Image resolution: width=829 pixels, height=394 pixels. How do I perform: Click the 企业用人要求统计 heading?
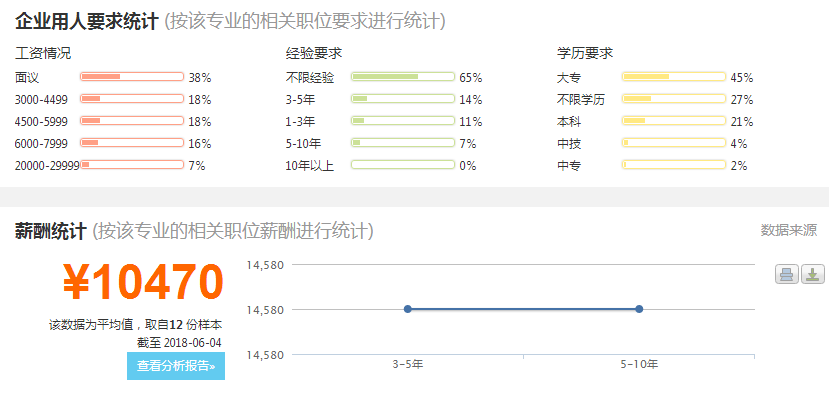(x=87, y=22)
